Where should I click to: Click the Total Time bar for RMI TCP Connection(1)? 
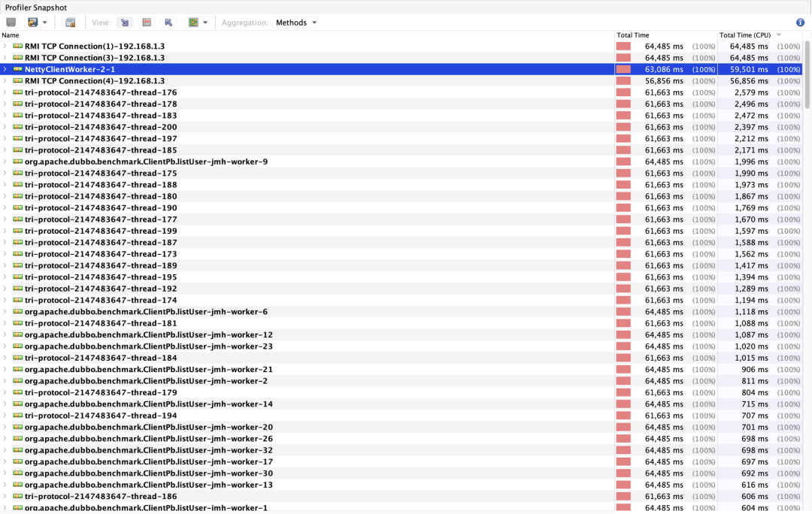pyautogui.click(x=623, y=46)
